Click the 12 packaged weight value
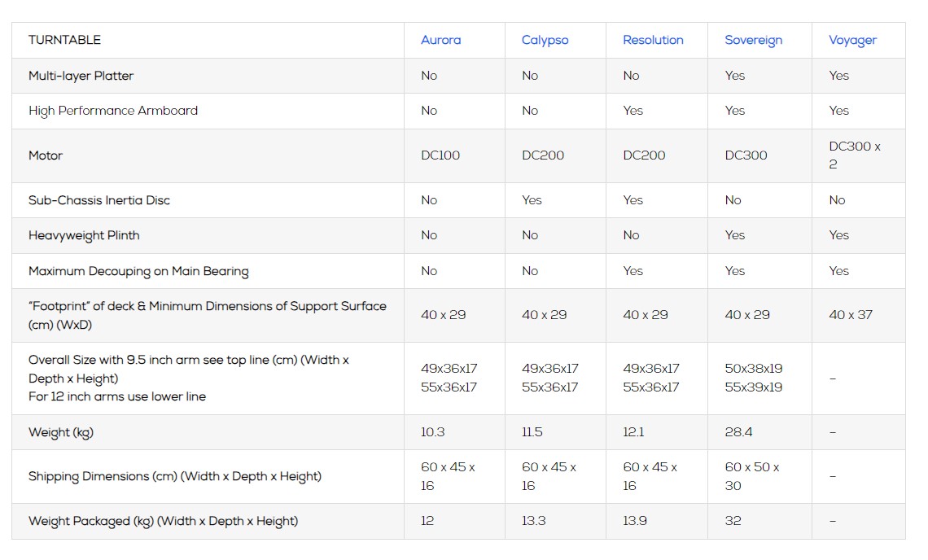The height and width of the screenshot is (560, 928). (427, 521)
